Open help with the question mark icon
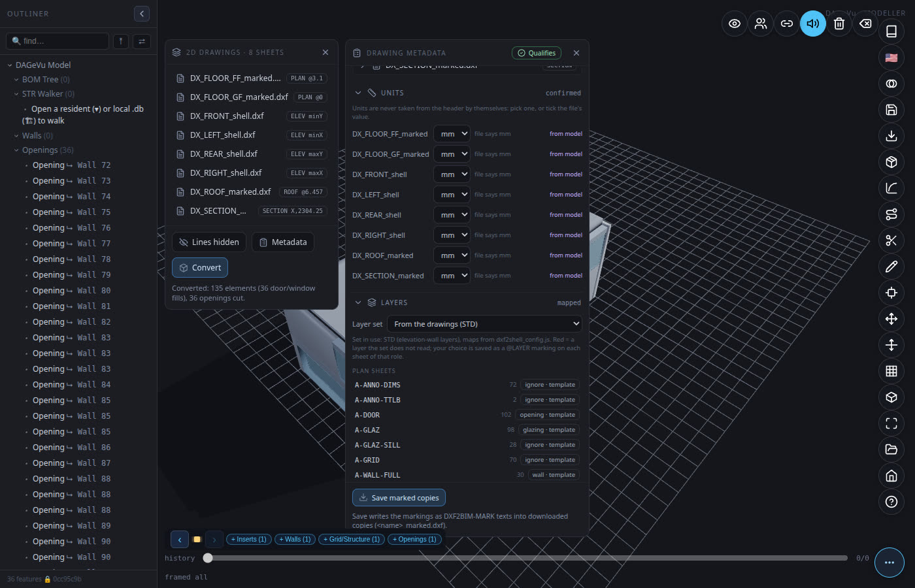 point(891,502)
